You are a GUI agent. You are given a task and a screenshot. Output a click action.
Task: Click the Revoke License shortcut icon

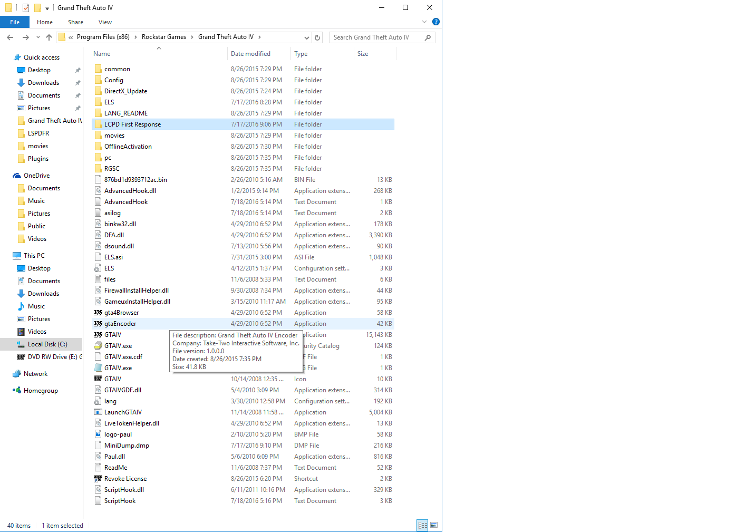pyautogui.click(x=98, y=479)
